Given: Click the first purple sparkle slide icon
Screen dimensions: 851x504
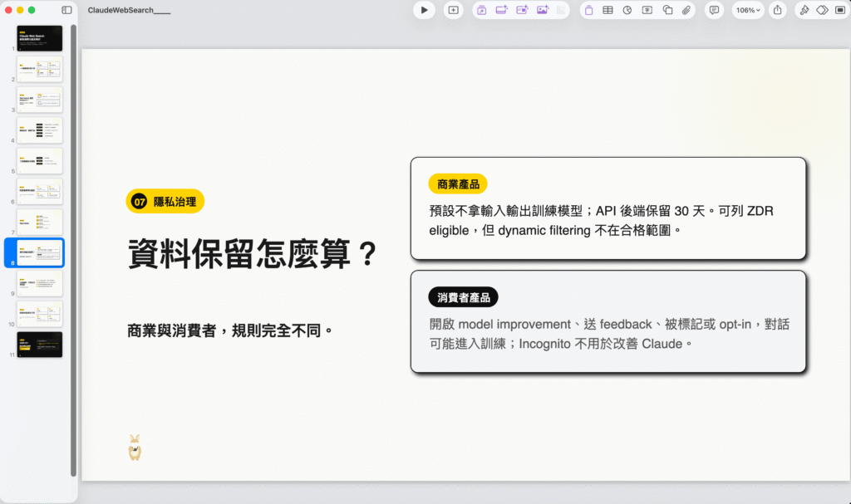Looking at the screenshot, I should [481, 10].
